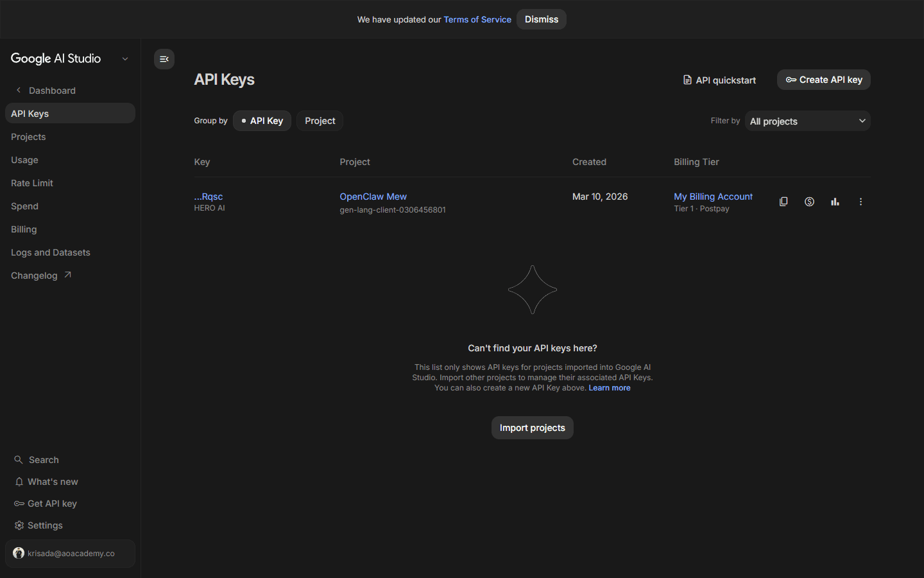Open billing dollar icon for ...Rqsc key
924x578 pixels.
[809, 202]
